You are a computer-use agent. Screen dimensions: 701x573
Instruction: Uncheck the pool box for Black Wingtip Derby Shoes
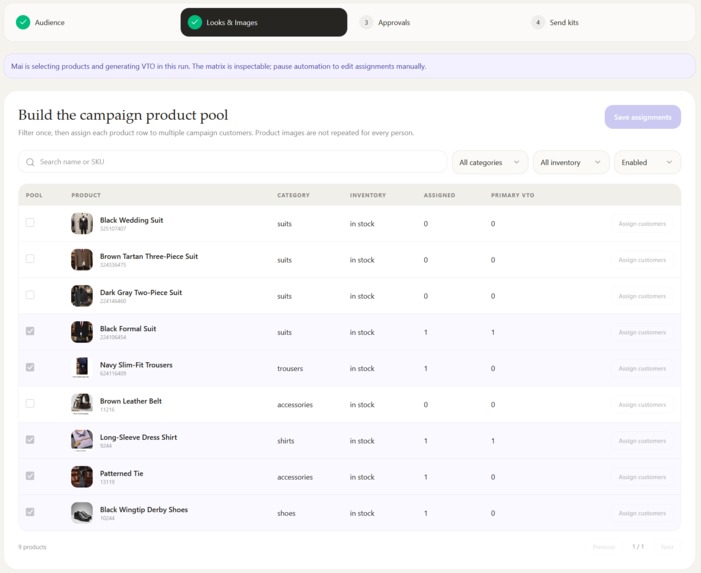tap(30, 512)
